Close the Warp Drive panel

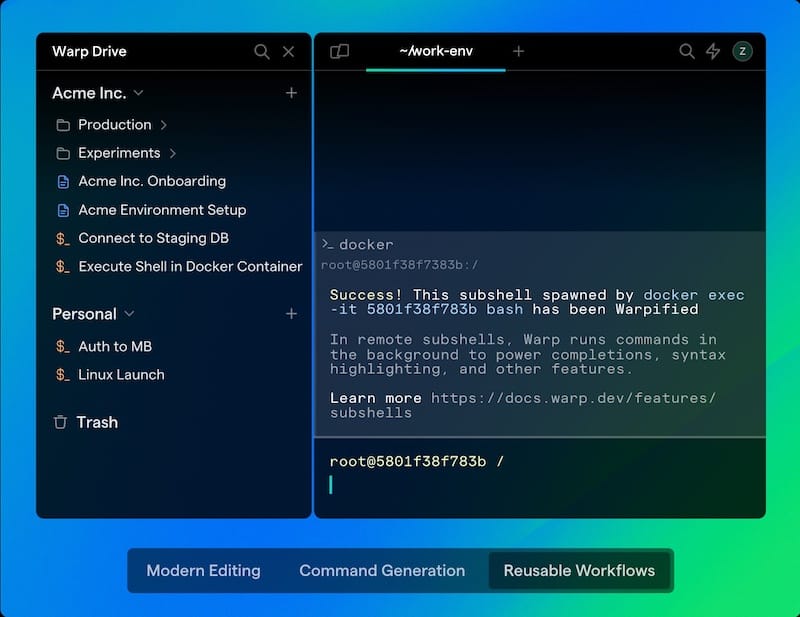289,52
